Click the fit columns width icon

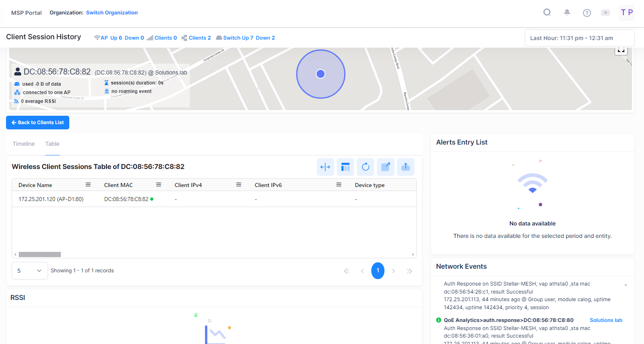click(325, 167)
